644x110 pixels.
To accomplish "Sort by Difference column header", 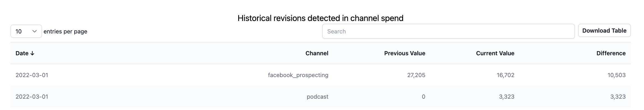I will click(x=611, y=53).
